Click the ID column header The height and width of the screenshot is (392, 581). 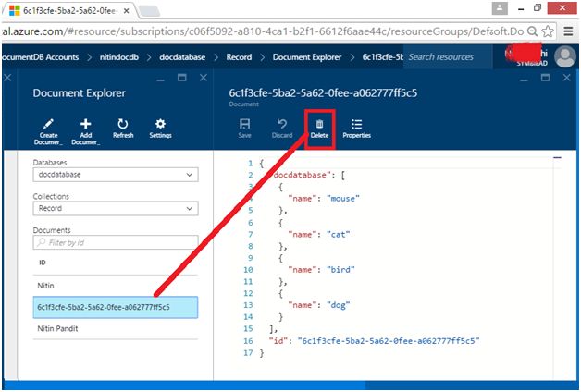tap(43, 263)
